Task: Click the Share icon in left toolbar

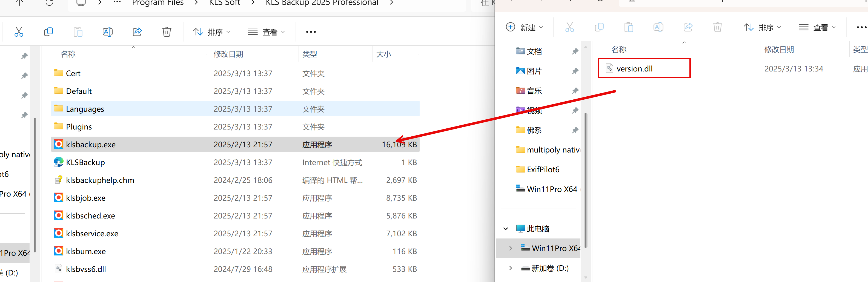Action: pyautogui.click(x=137, y=32)
